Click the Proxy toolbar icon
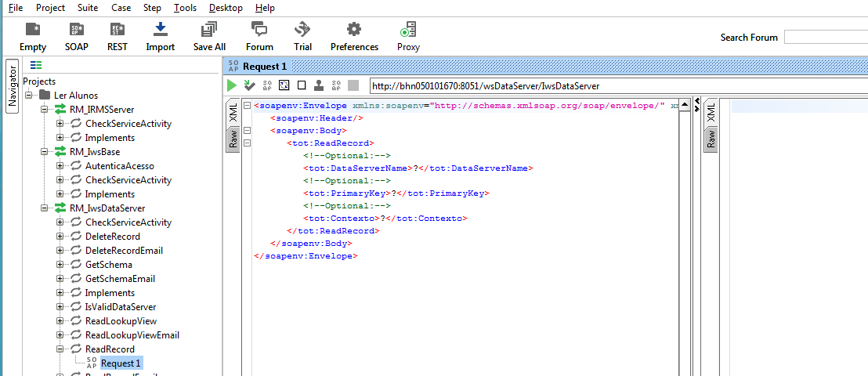The width and height of the screenshot is (868, 376). point(408,37)
